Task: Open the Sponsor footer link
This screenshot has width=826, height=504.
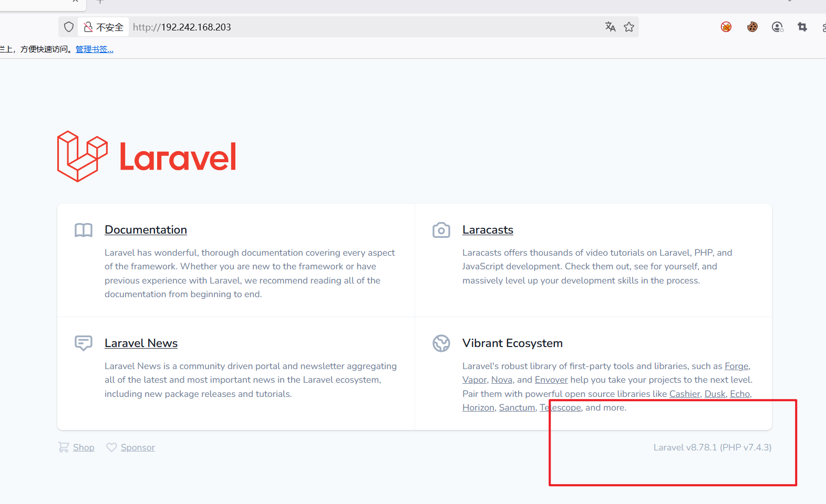Action: (x=138, y=447)
